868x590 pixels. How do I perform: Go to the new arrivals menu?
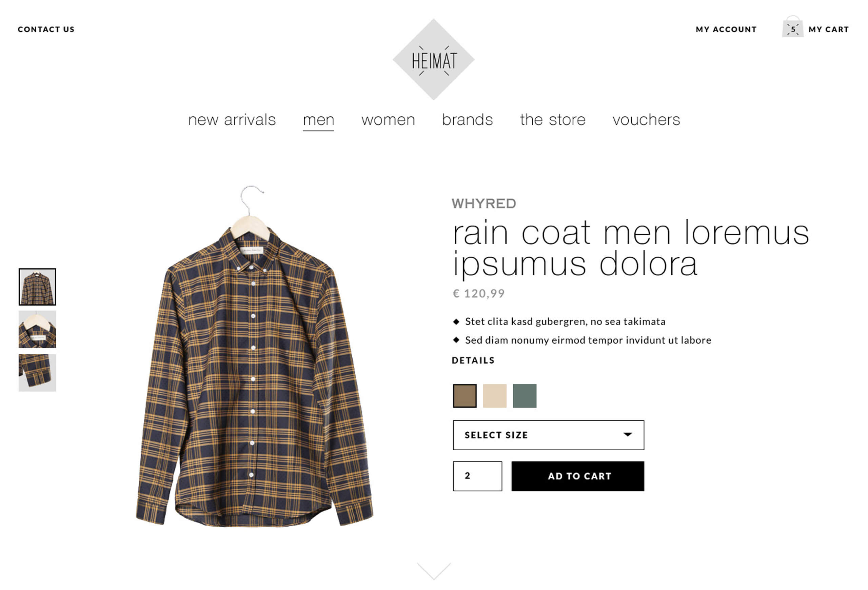[232, 120]
